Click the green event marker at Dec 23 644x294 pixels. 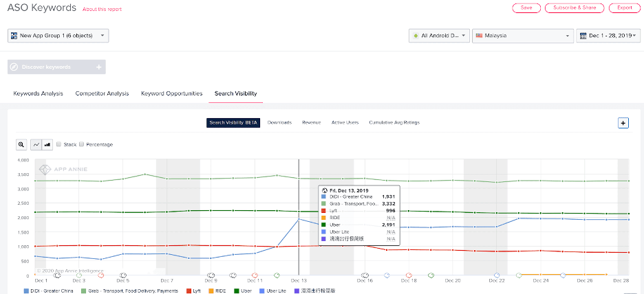[x=519, y=275]
